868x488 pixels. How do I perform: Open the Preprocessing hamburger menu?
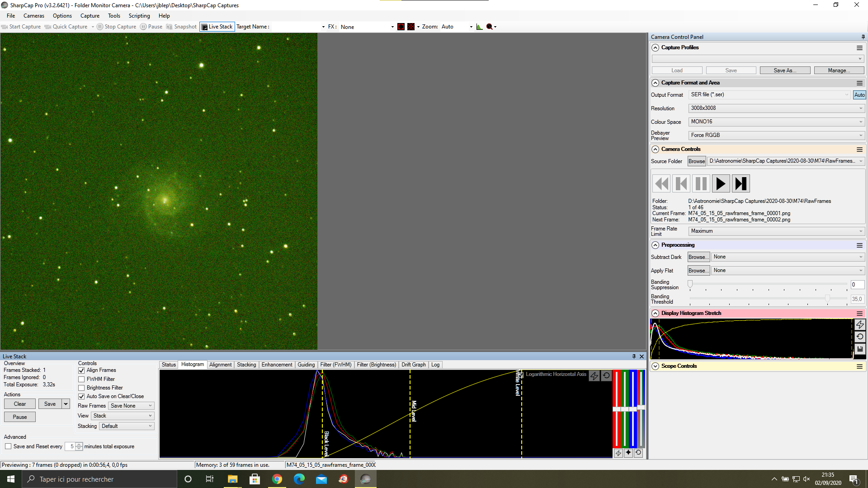[859, 245]
